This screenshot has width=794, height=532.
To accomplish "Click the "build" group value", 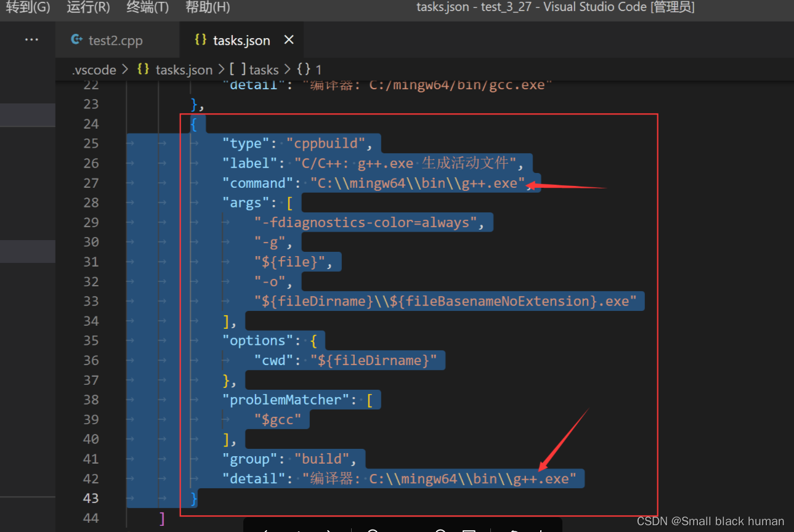I will point(322,459).
